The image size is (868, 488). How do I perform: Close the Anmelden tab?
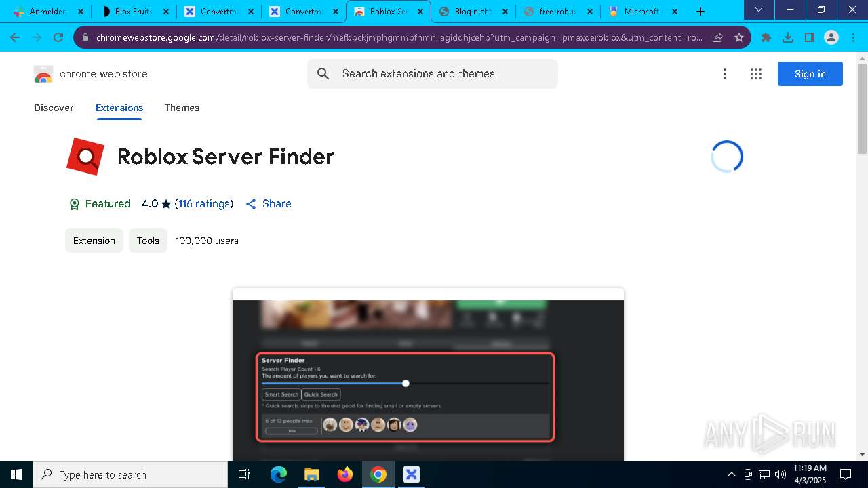[81, 12]
